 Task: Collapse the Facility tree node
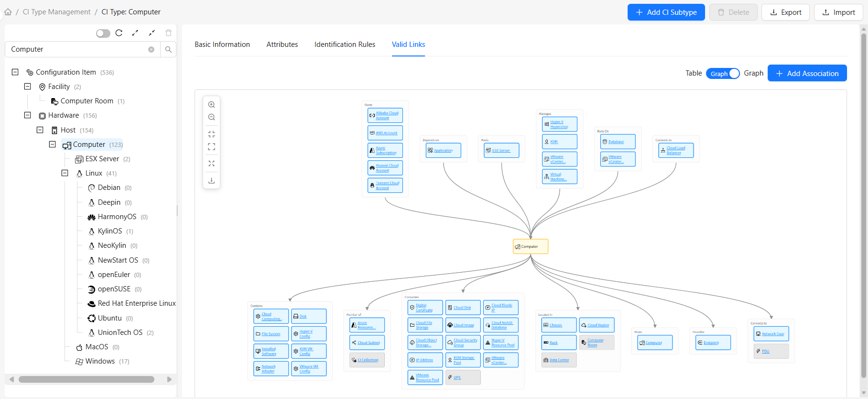(28, 87)
